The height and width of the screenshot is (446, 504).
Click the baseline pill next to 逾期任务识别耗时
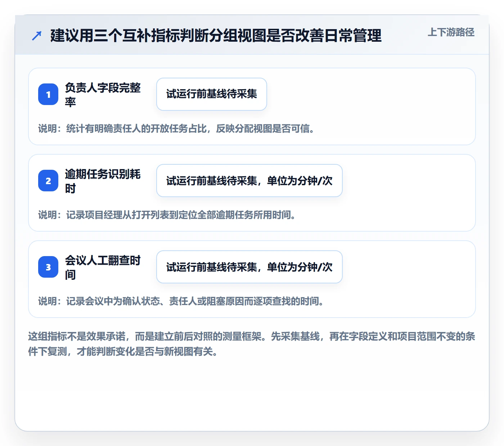click(249, 181)
